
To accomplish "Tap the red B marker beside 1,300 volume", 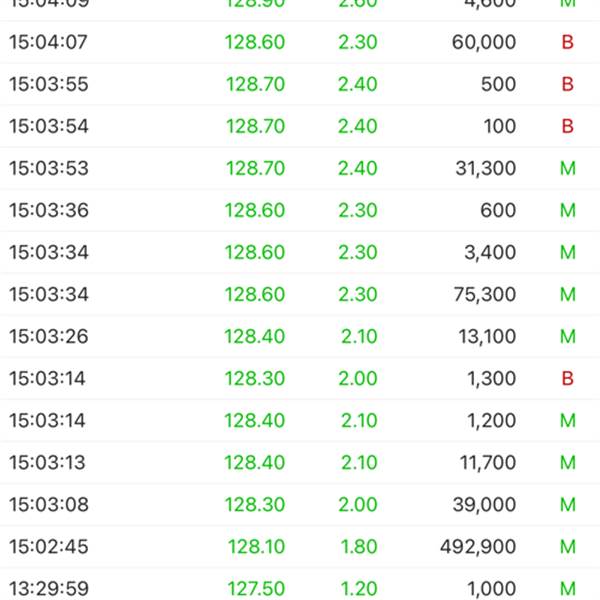I will pyautogui.click(x=567, y=378).
